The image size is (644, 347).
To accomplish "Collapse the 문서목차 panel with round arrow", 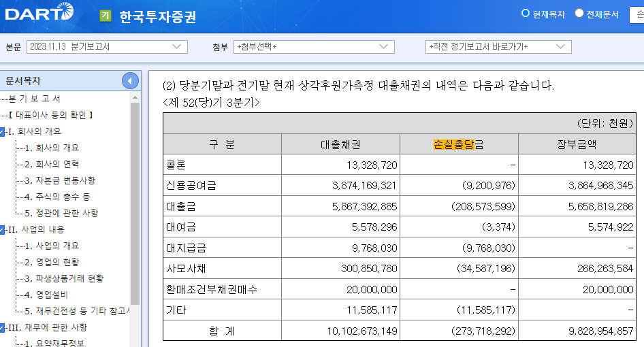I will pyautogui.click(x=130, y=81).
